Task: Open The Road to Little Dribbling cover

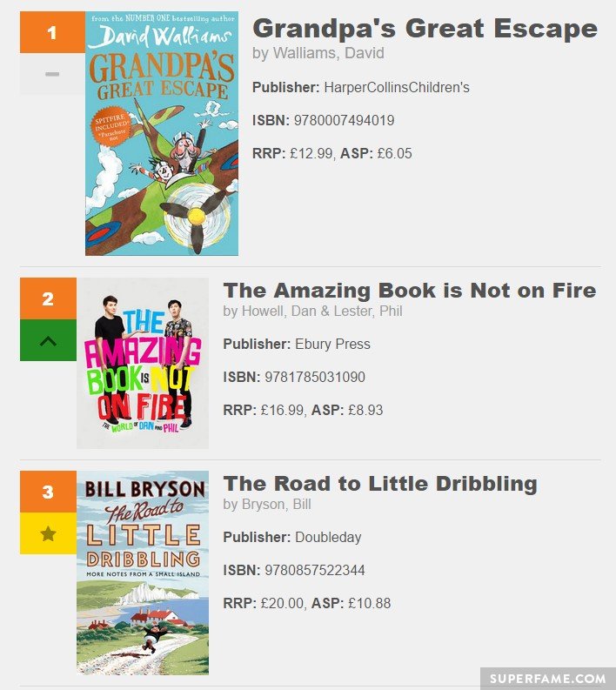Action: (143, 573)
